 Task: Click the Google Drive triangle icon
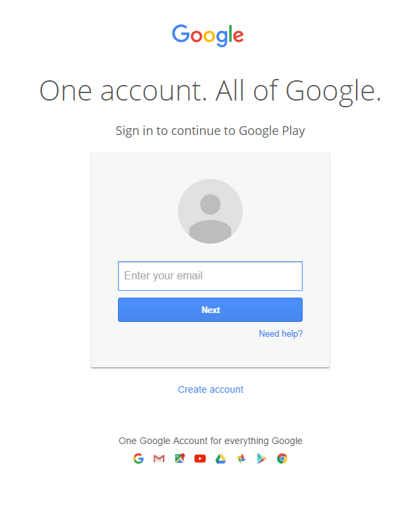pos(220,459)
